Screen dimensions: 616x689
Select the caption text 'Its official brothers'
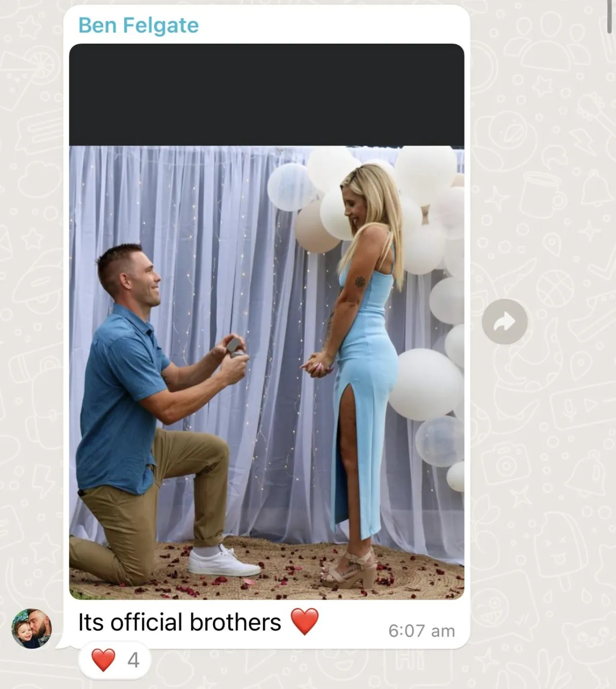pyautogui.click(x=180, y=622)
